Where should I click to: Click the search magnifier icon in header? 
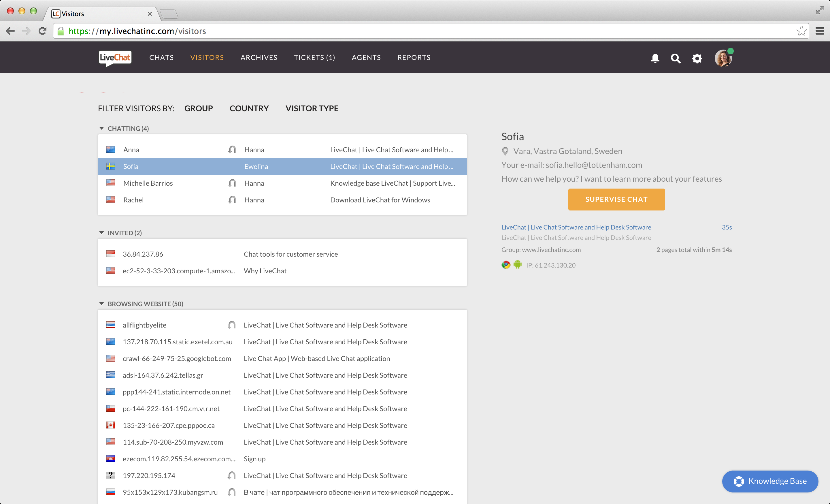[x=676, y=58]
